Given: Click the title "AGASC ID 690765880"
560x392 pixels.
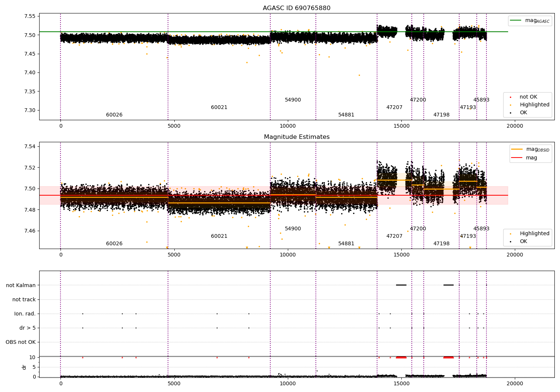Looking at the screenshot, I should 296,8.
